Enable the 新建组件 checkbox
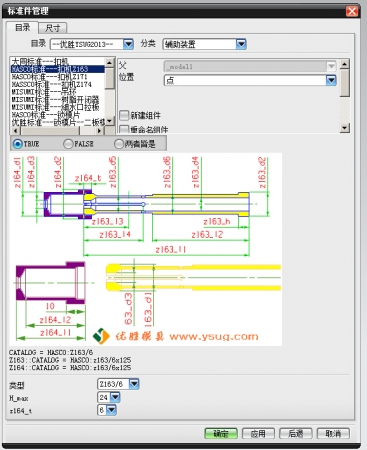Image resolution: width=367 pixels, height=450 pixels. 124,115
